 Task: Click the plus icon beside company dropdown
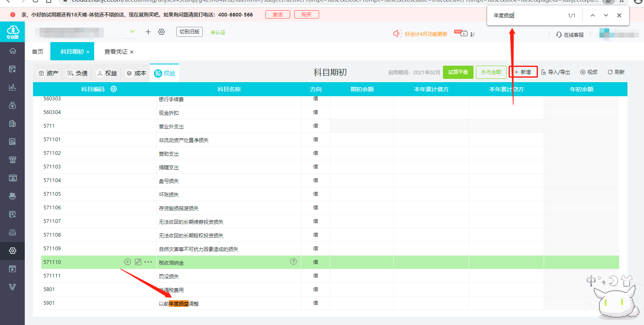point(148,32)
